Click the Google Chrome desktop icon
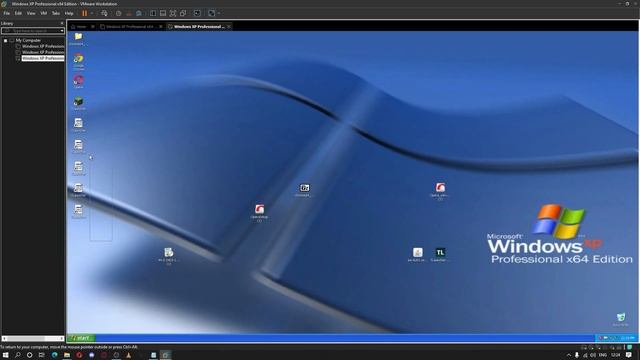Screen dimensions: 640x360 pyautogui.click(x=78, y=59)
